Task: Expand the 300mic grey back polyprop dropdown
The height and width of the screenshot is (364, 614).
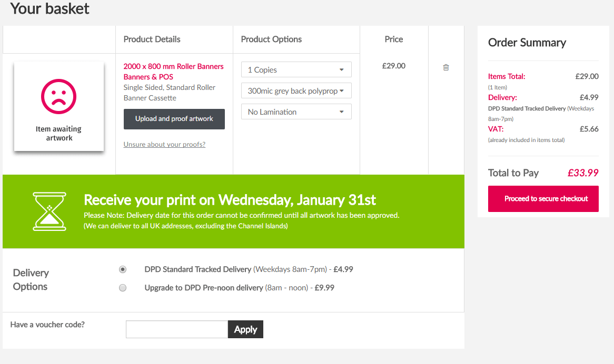Action: (x=296, y=90)
